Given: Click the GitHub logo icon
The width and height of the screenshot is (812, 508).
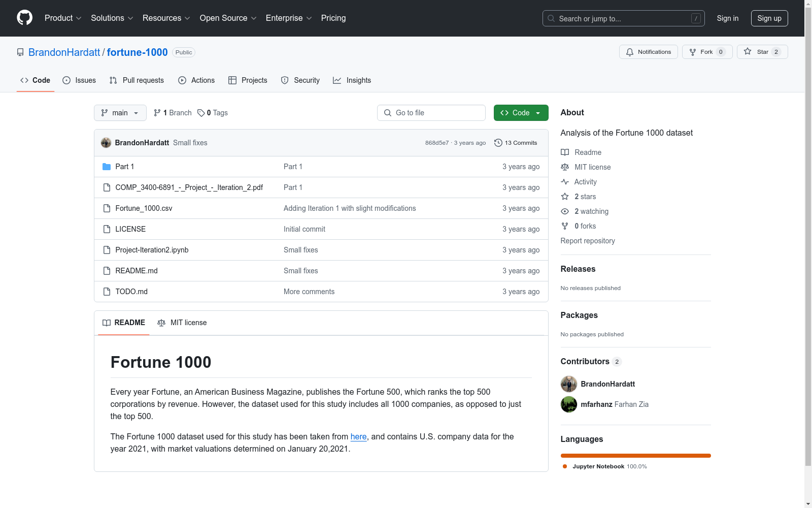Looking at the screenshot, I should point(24,18).
